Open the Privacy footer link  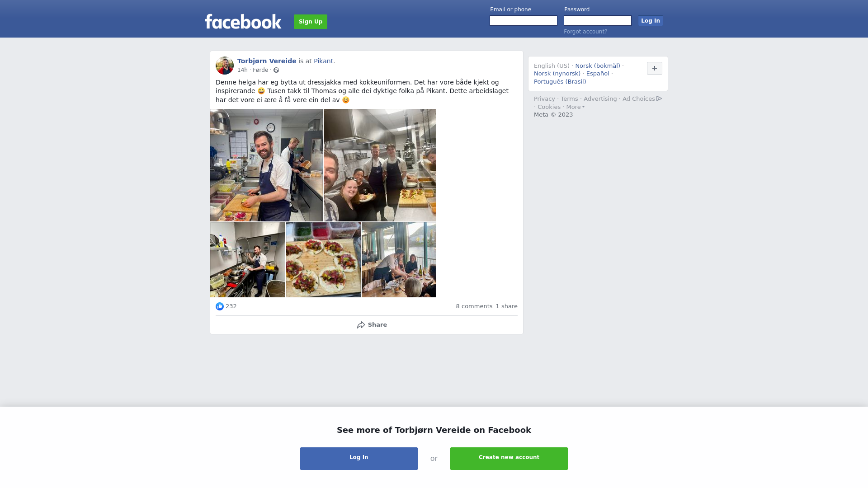tap(544, 99)
